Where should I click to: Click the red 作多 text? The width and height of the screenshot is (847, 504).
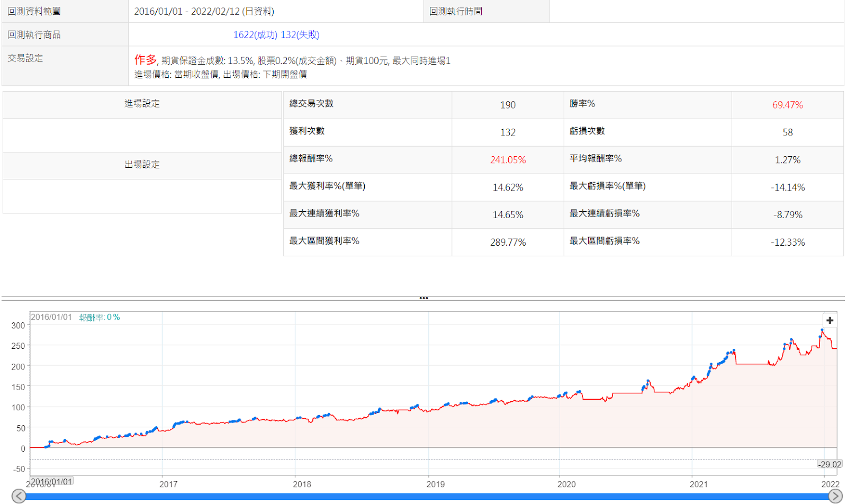(145, 59)
